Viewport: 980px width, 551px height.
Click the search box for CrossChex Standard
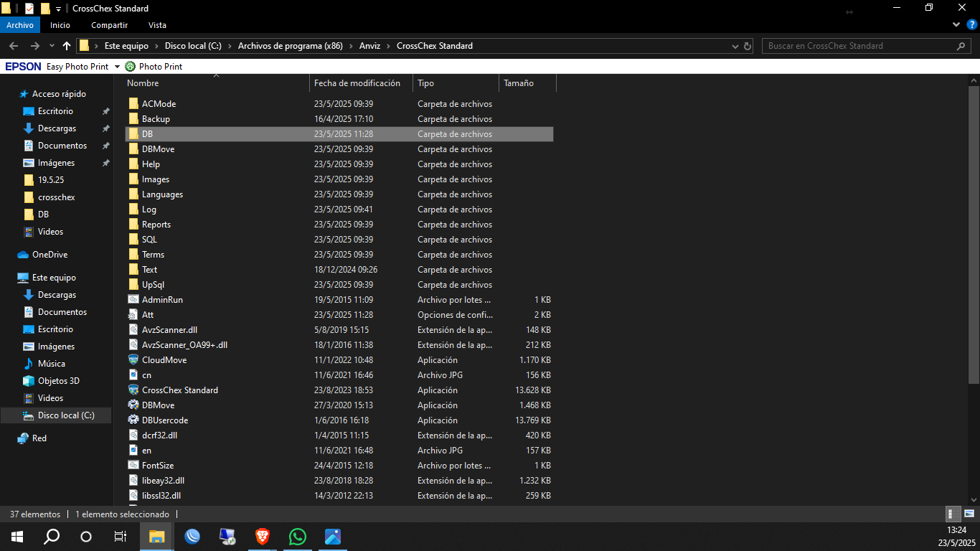tap(867, 46)
